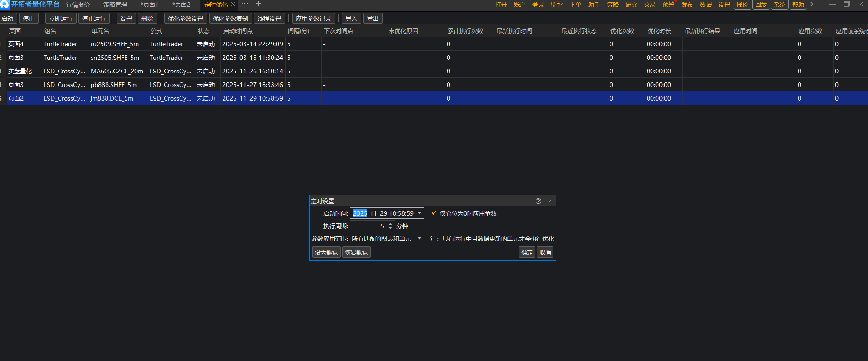Close the 定时设置 dialog with X icon

(x=550, y=201)
